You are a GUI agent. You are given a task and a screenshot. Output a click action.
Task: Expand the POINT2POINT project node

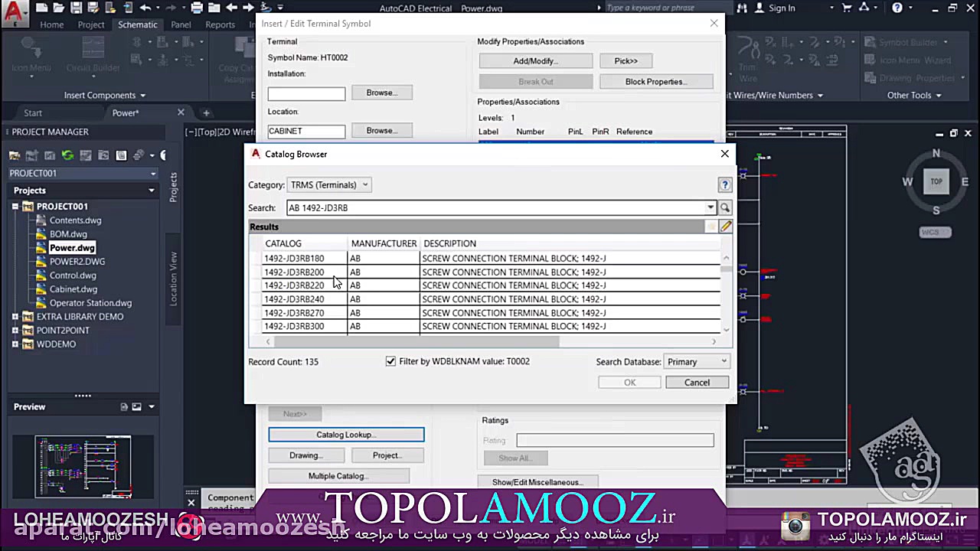tap(15, 331)
